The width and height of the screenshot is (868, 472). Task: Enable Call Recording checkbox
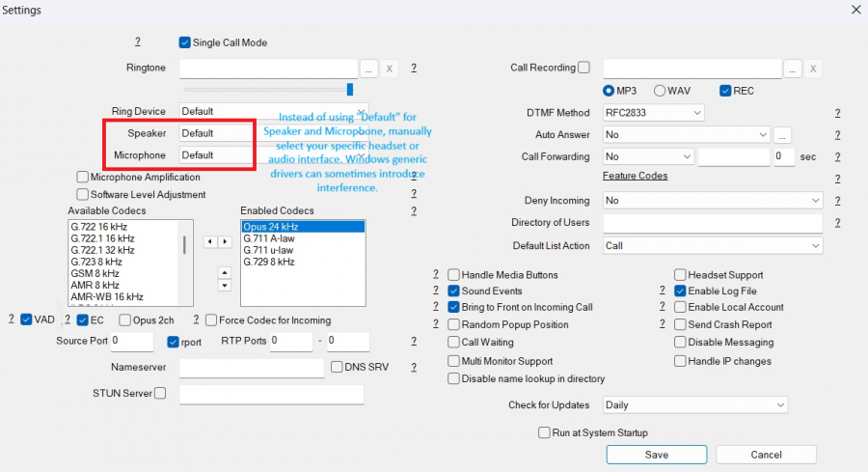583,68
